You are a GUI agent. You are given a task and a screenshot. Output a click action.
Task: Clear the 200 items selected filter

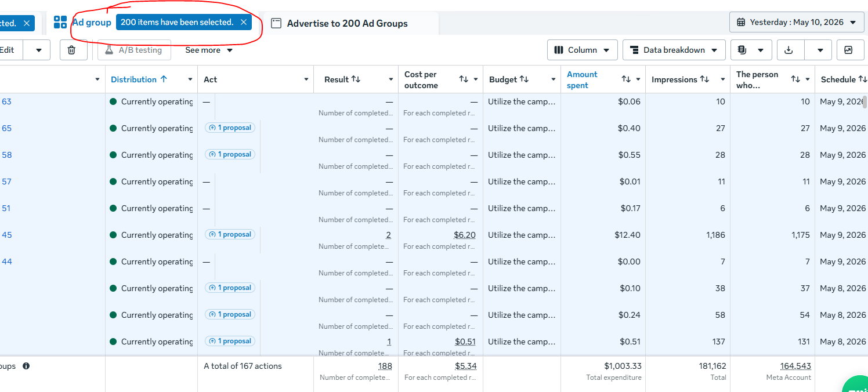coord(244,22)
